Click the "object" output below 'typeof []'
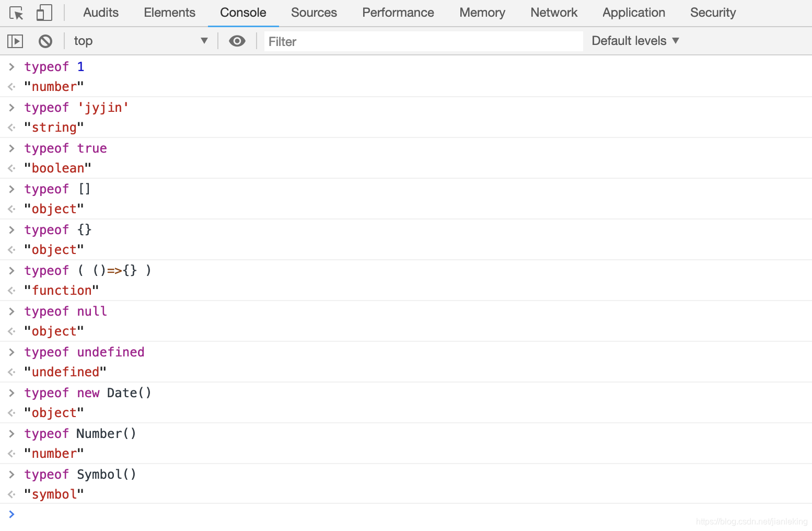The image size is (812, 531). 54,209
